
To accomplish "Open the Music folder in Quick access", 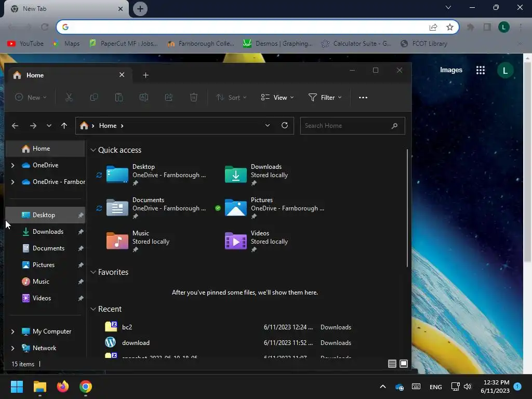I will point(138,241).
